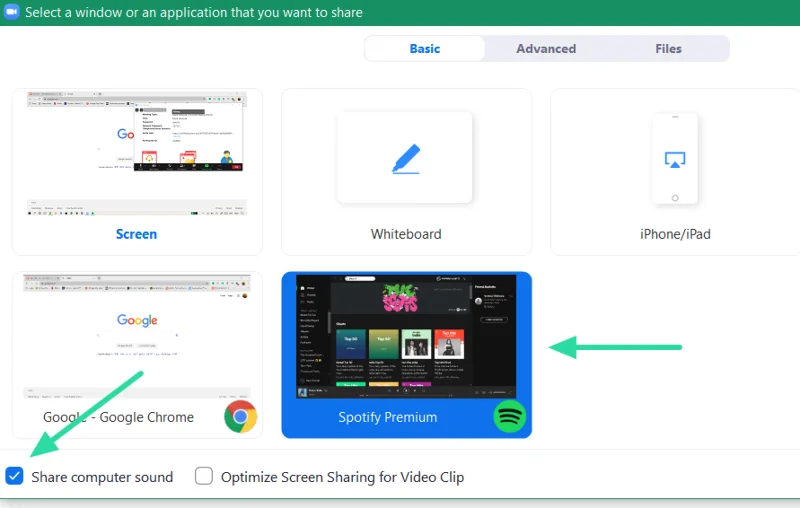Open the Advanced tab

pos(546,48)
